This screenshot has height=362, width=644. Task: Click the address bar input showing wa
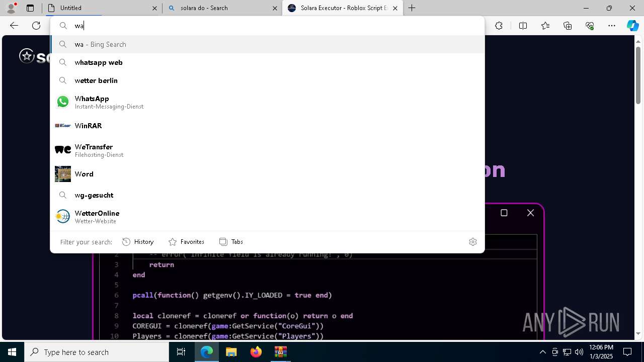(267, 26)
